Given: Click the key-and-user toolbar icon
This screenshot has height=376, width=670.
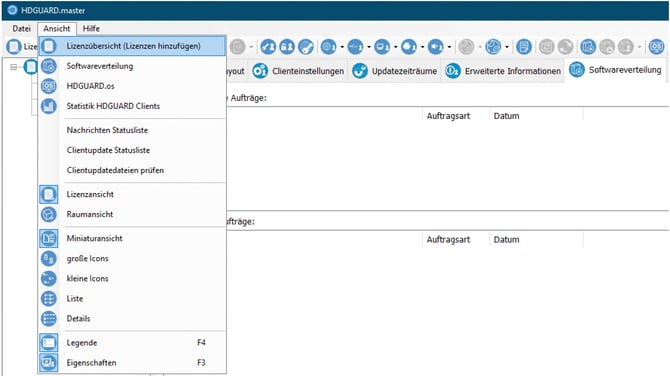Looking at the screenshot, I should point(268,47).
